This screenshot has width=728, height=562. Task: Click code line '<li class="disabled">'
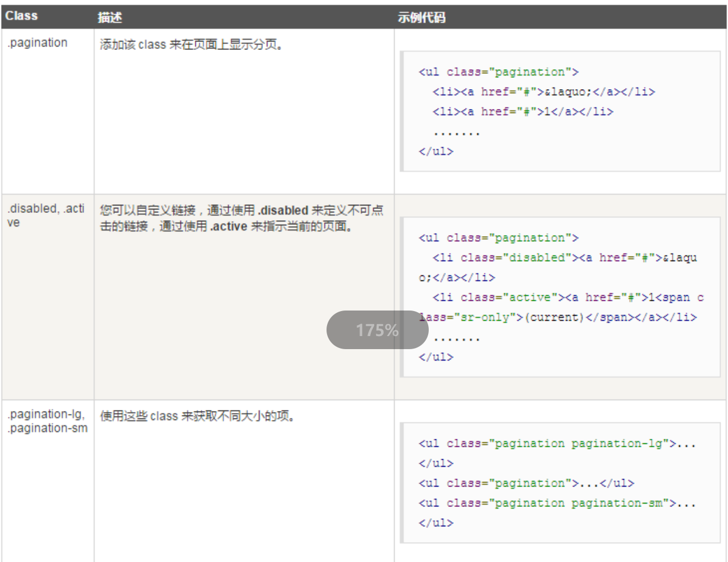pos(564,258)
